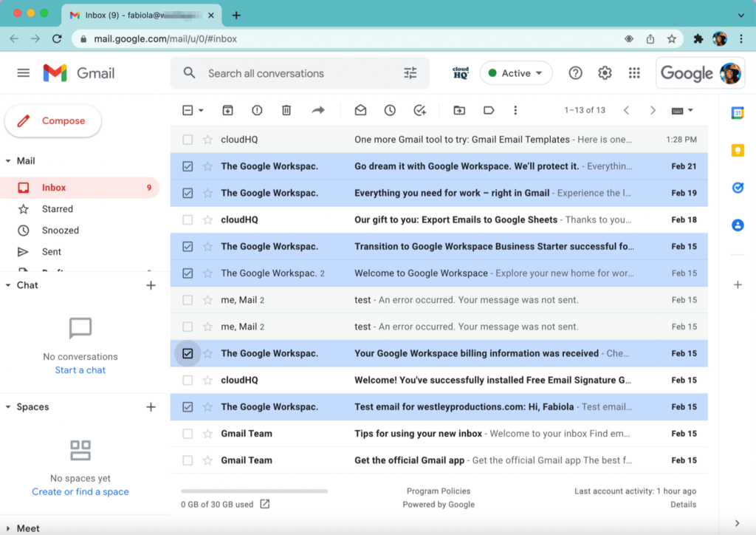756x535 pixels.
Task: Open the Active status dropdown
Action: click(516, 73)
